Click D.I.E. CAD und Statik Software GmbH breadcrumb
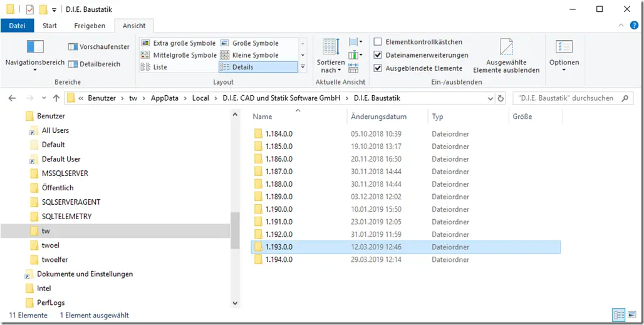The width and height of the screenshot is (644, 325). (281, 98)
